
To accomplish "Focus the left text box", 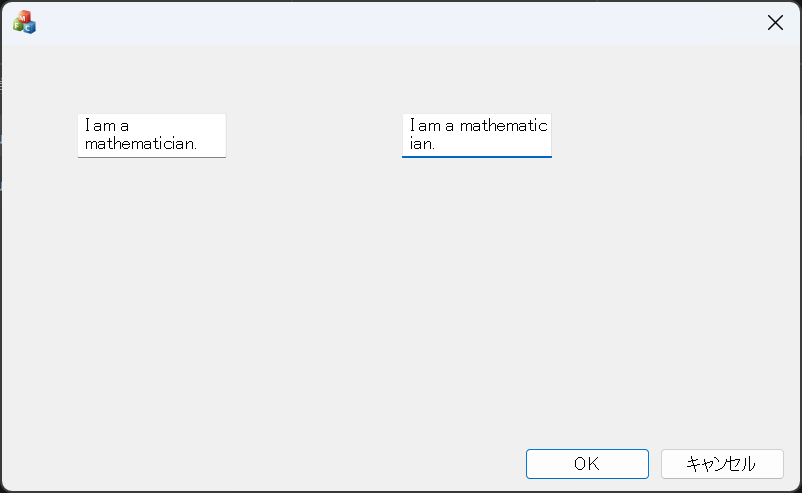I will coord(152,135).
